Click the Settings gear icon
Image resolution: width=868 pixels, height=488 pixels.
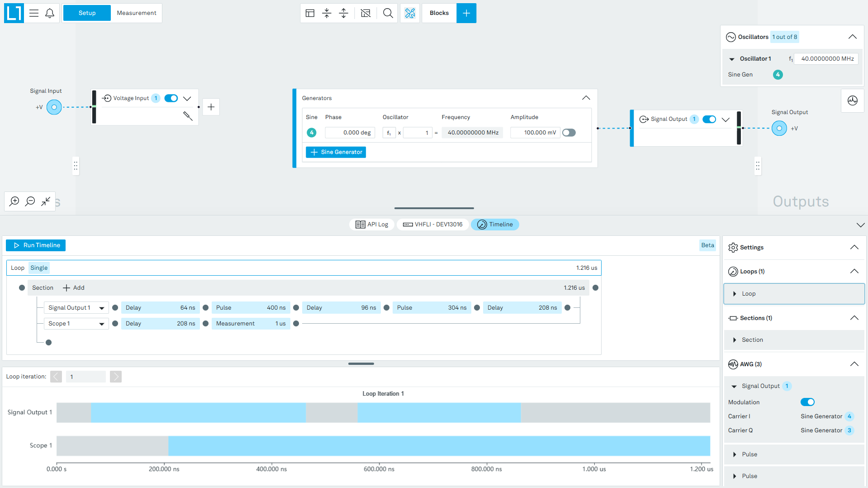[733, 248]
